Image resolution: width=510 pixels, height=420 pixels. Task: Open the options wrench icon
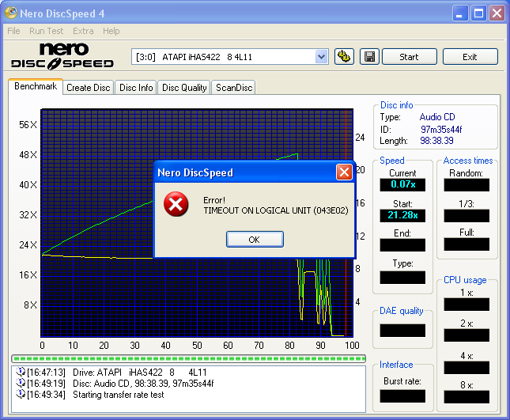pos(344,57)
